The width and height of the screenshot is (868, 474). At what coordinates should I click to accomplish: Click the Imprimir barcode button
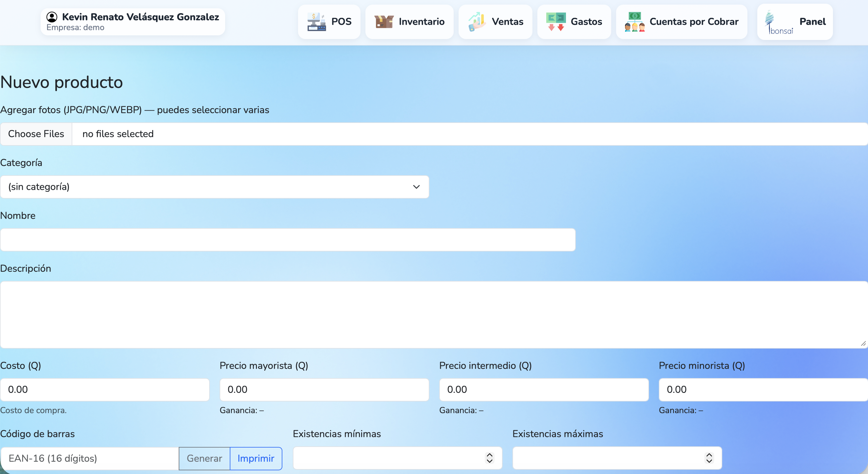(x=256, y=458)
